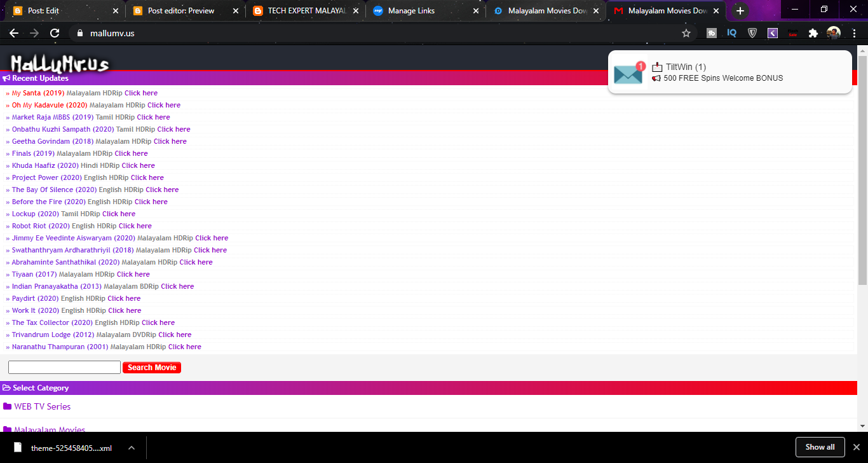Open the IQ browser extension
The width and height of the screenshot is (868, 463).
pos(732,33)
